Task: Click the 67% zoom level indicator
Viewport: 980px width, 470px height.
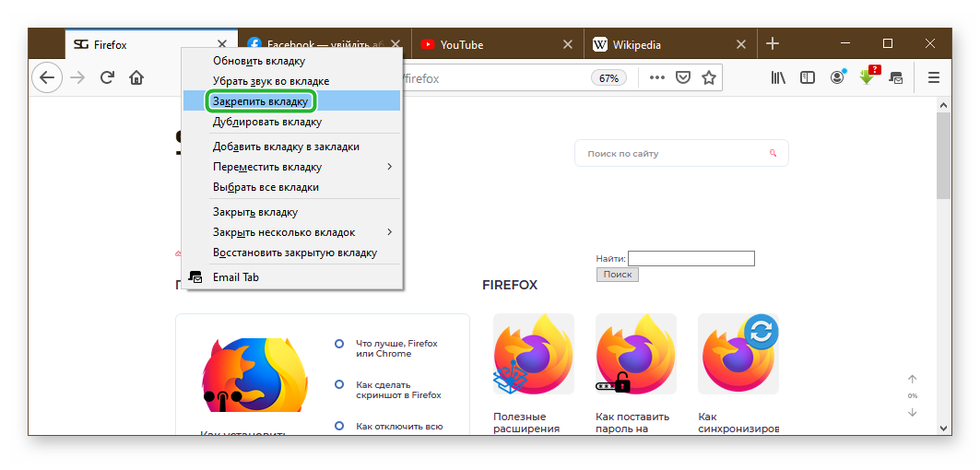Action: (x=608, y=78)
